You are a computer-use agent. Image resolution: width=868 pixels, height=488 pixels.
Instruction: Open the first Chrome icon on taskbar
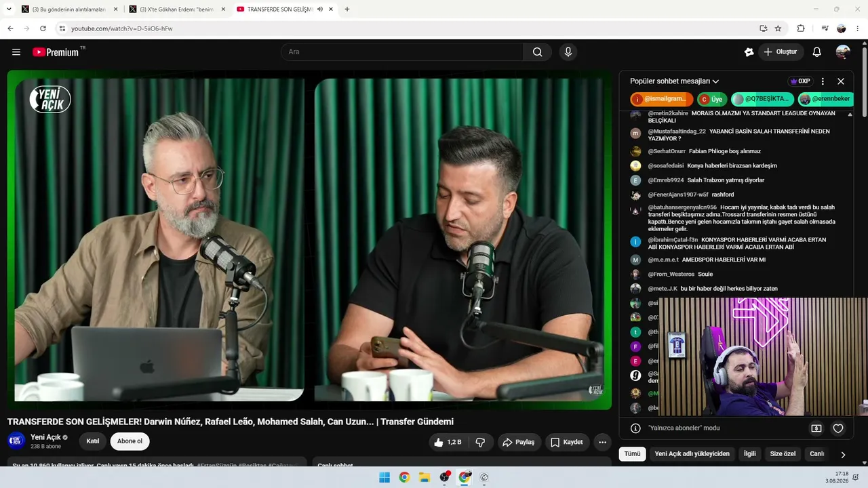point(404,477)
